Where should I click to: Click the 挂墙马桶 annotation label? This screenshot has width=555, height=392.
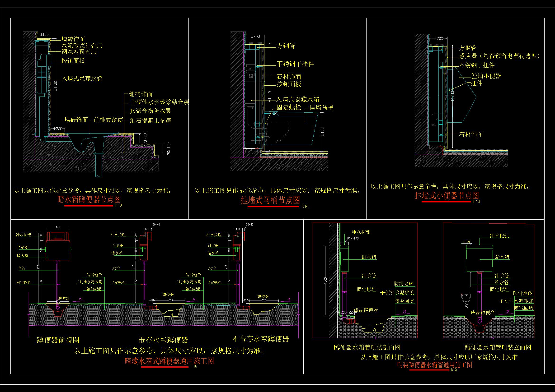point(321,107)
